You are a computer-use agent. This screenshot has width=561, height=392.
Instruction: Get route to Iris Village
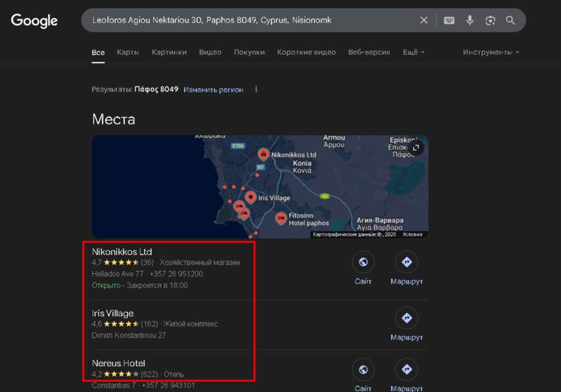point(407,318)
